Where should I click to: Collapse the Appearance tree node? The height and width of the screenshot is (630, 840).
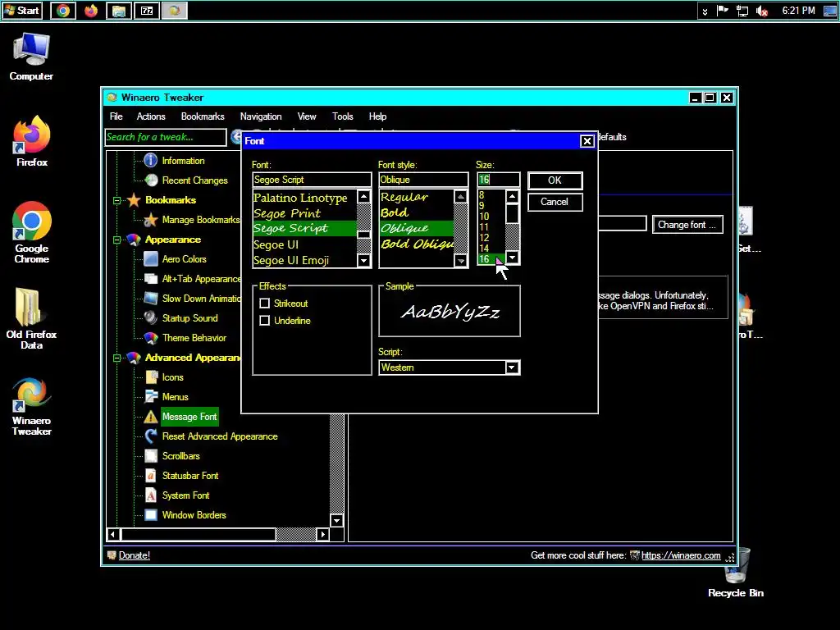116,240
